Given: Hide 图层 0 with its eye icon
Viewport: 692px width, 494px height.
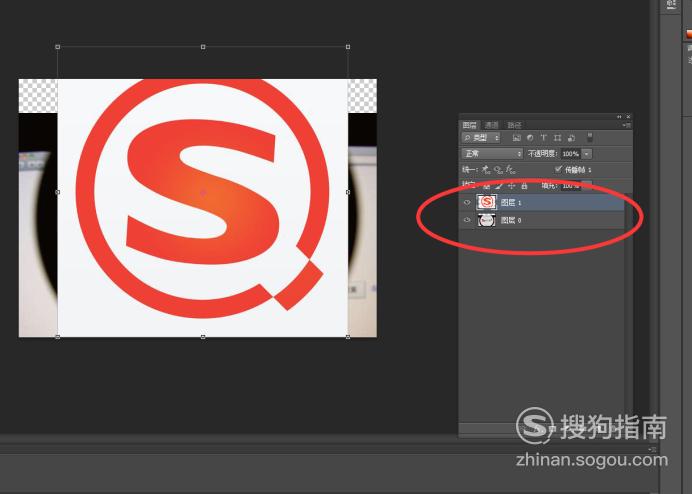Looking at the screenshot, I should [x=467, y=220].
